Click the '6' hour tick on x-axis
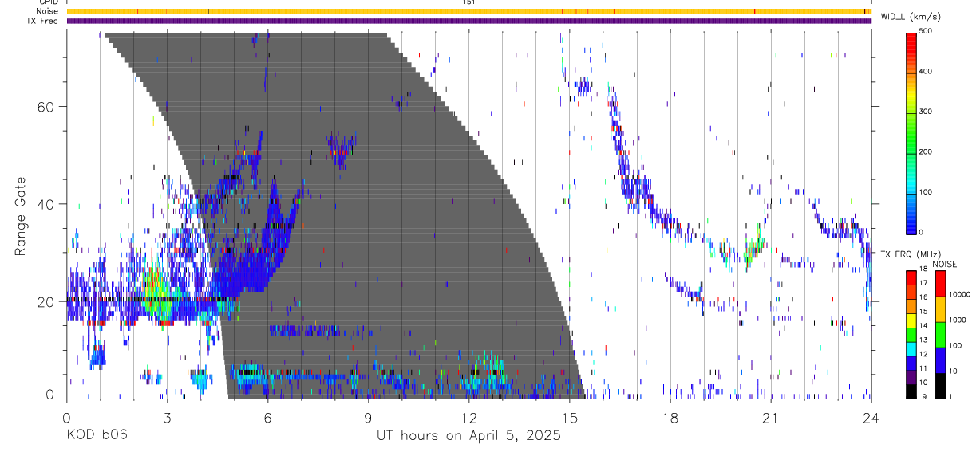 click(268, 417)
